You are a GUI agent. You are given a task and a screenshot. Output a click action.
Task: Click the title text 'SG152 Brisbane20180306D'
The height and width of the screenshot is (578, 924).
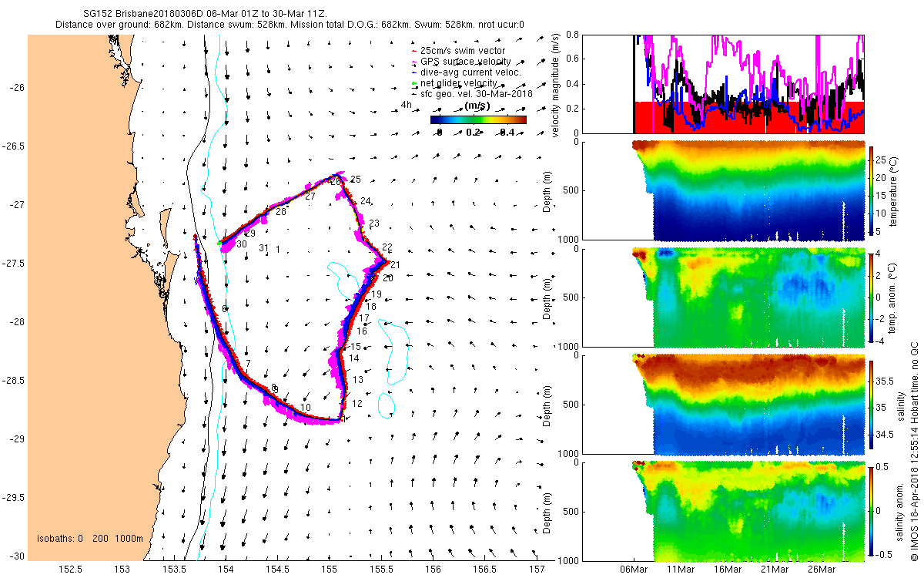click(x=141, y=14)
